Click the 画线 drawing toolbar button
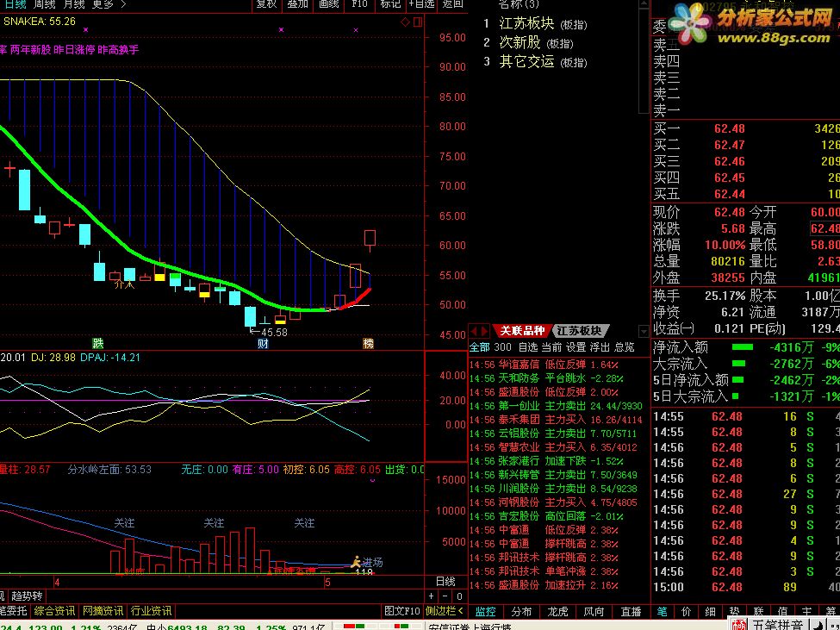Viewport: 840px width, 630px height. (x=328, y=4)
